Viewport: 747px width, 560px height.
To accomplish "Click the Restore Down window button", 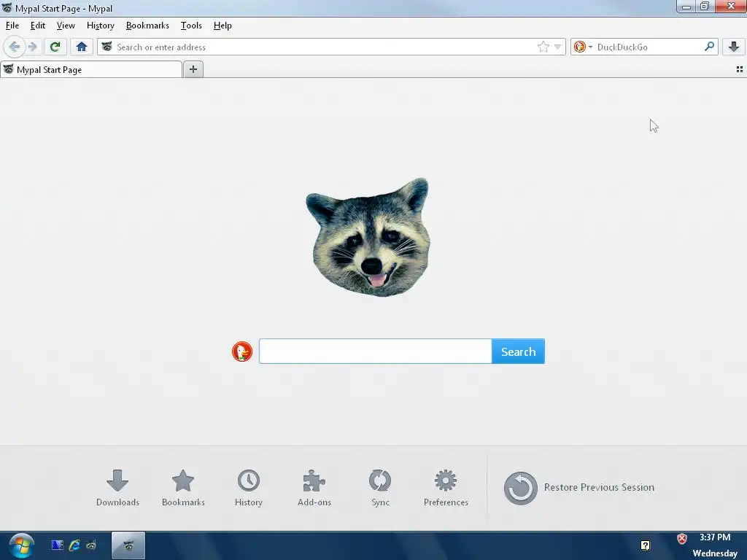I will tap(705, 7).
